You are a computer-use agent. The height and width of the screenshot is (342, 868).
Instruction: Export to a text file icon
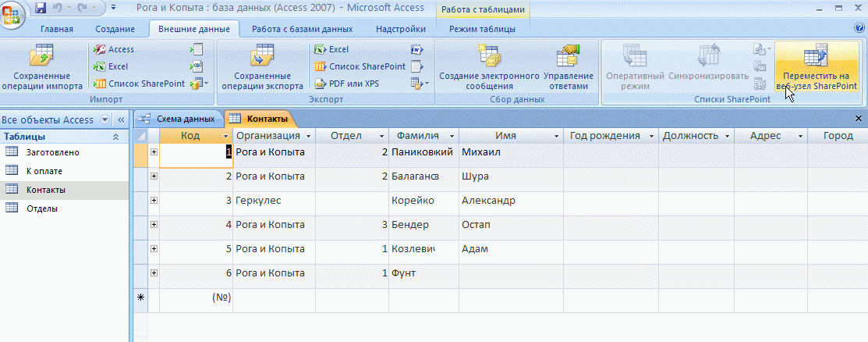point(416,66)
